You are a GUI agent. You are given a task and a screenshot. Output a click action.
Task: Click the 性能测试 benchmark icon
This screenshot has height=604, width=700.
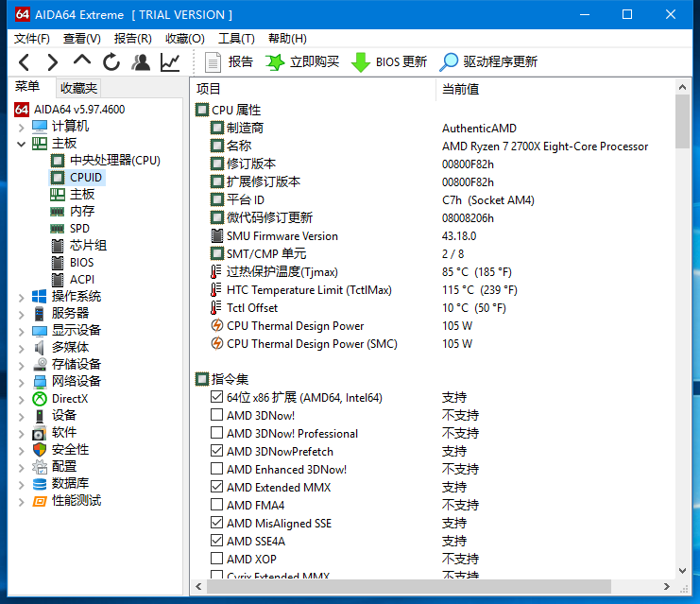coord(40,501)
